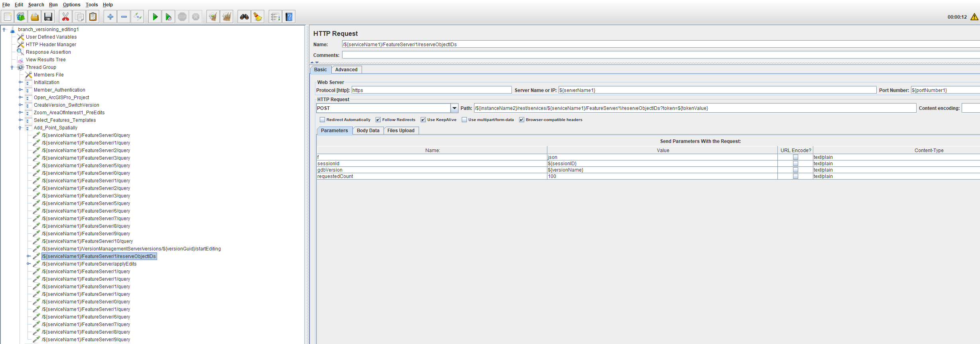Start the test with green play icon
The width and height of the screenshot is (980, 344).
[x=155, y=17]
